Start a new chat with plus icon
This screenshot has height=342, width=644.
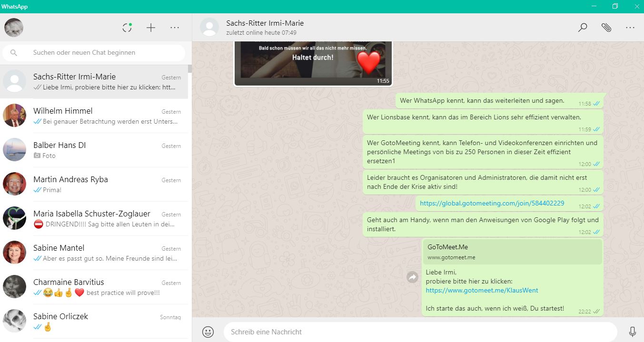click(151, 28)
